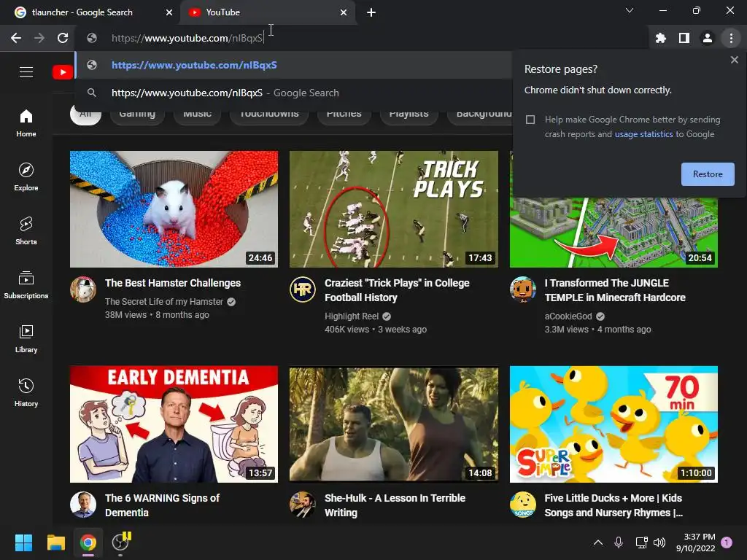
Task: Toggle the YouTube hamburger guide menu
Action: pyautogui.click(x=26, y=72)
